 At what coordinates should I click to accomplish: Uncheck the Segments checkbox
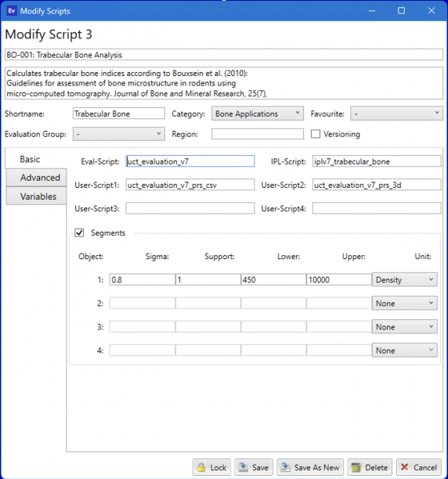79,233
